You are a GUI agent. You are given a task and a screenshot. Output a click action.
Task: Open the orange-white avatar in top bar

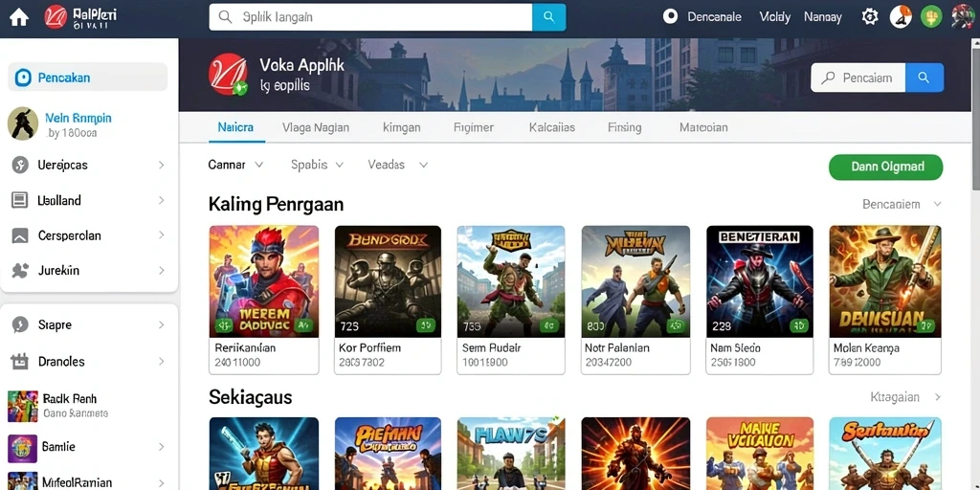tap(901, 17)
